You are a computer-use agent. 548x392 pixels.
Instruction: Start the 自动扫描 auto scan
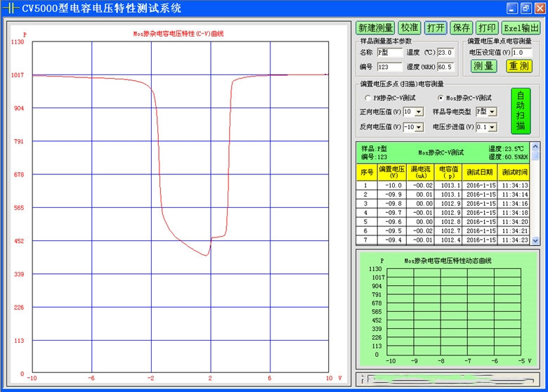tap(521, 110)
